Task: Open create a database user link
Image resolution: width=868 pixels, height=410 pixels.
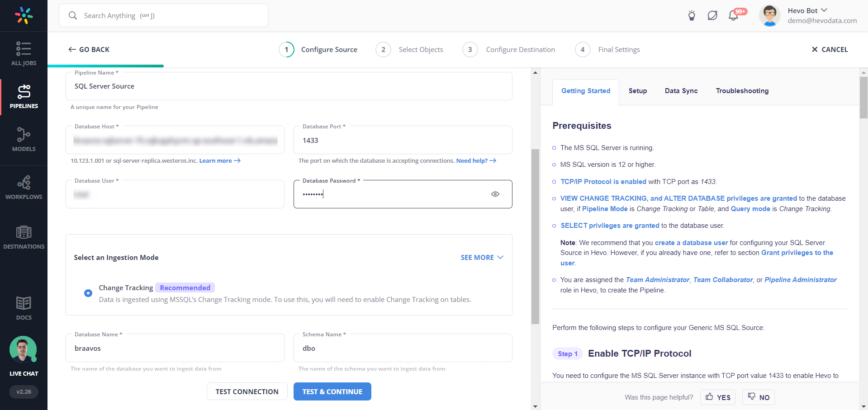Action: [691, 243]
